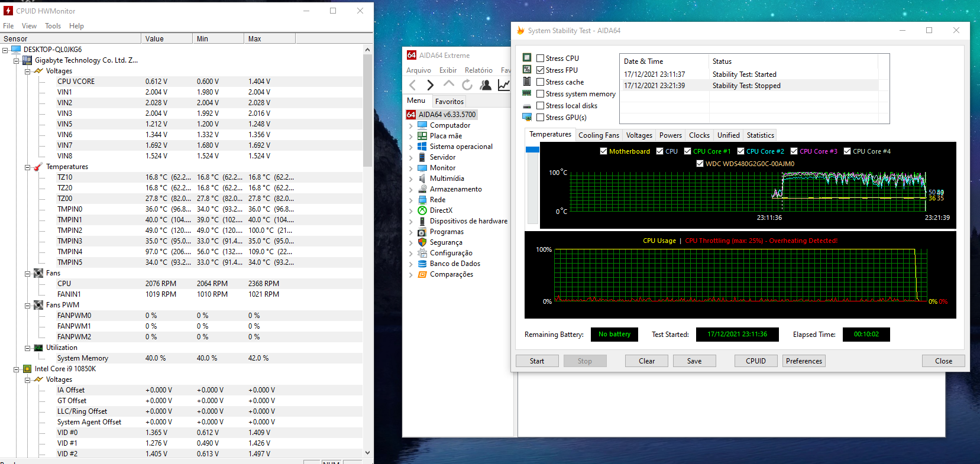Select the Sistema operacional Windows icon
This screenshot has height=464, width=980.
[x=422, y=147]
